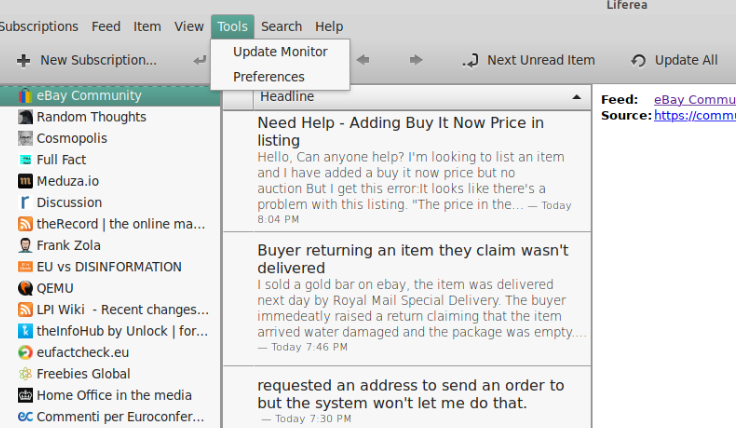Sort items using Headline column arrow
The height and width of the screenshot is (428, 736).
(x=576, y=97)
